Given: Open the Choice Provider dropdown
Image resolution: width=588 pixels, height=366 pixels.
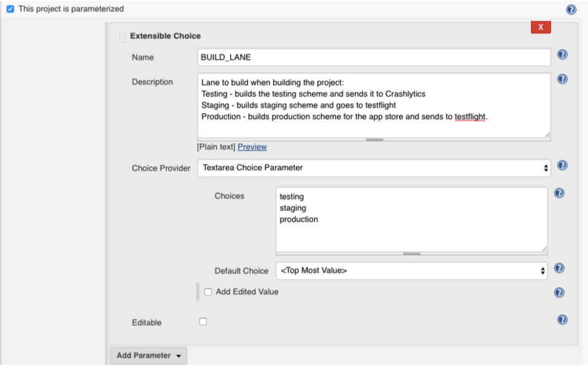Looking at the screenshot, I should coord(374,168).
